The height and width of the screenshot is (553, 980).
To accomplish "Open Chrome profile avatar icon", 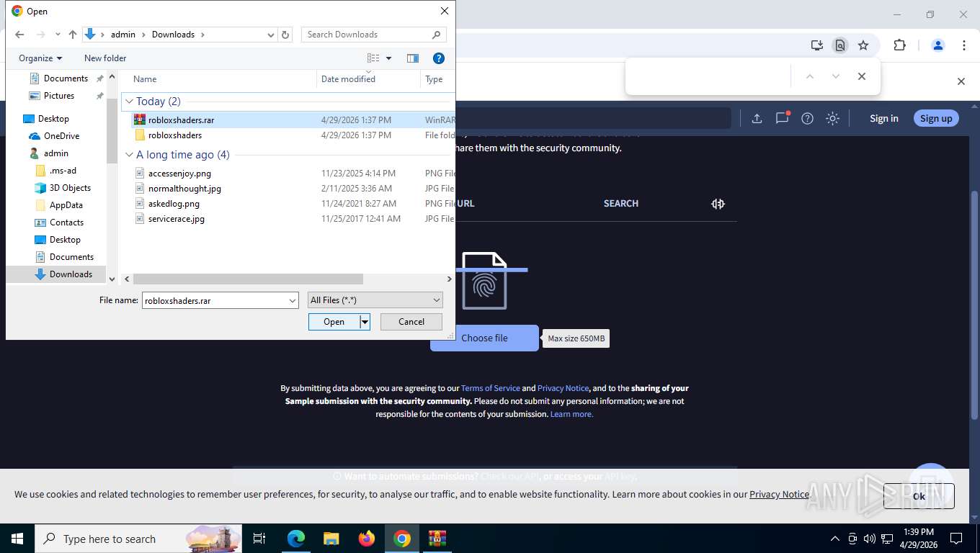I will pos(938,45).
